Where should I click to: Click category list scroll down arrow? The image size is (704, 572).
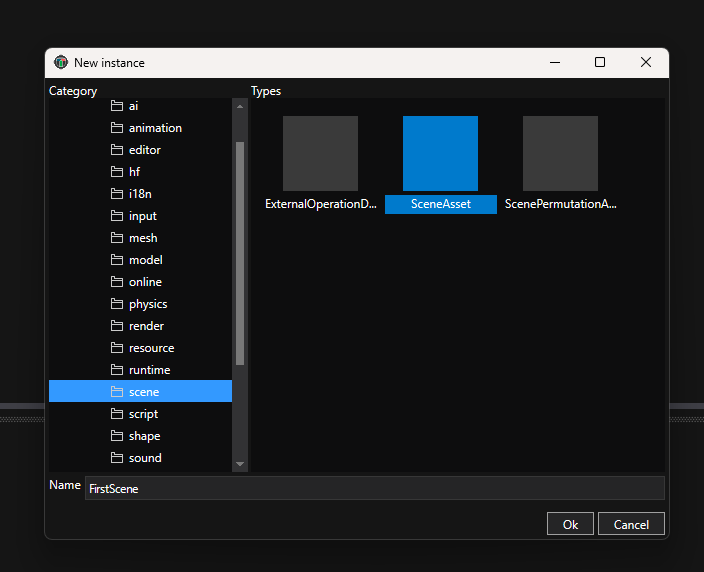click(240, 464)
